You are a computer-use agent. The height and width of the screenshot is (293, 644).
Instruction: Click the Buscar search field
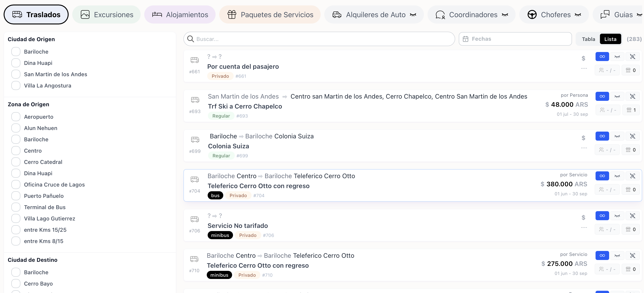pyautogui.click(x=319, y=39)
